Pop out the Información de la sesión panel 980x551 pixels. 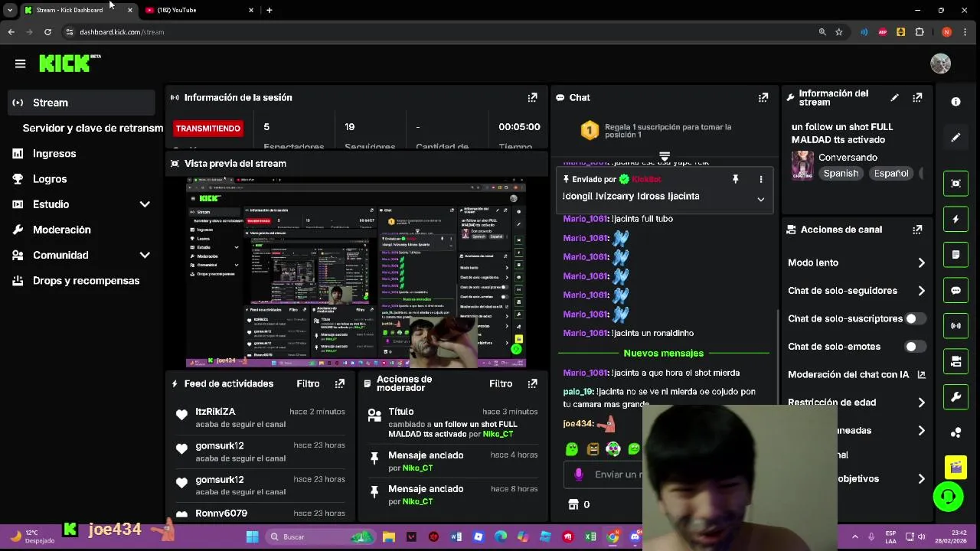pyautogui.click(x=532, y=97)
